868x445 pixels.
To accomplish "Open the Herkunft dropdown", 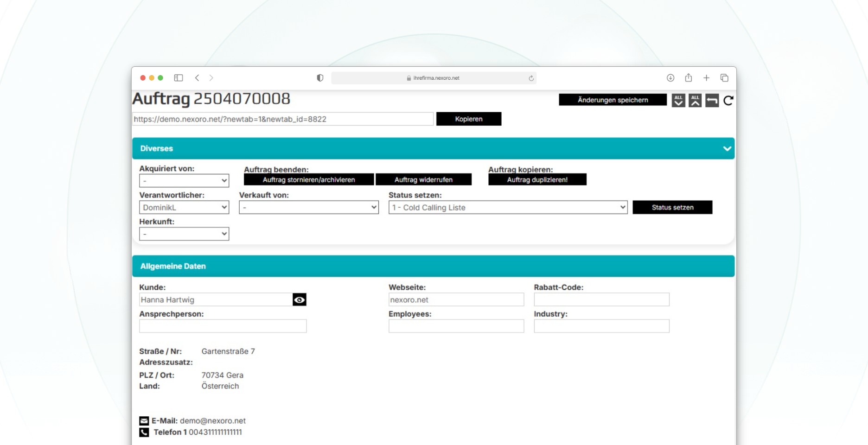I will 184,234.
